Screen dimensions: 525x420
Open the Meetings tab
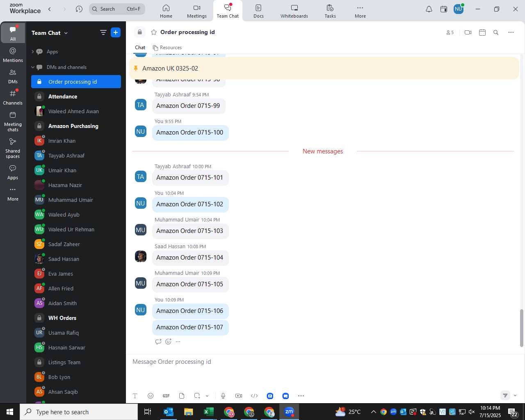(x=197, y=11)
